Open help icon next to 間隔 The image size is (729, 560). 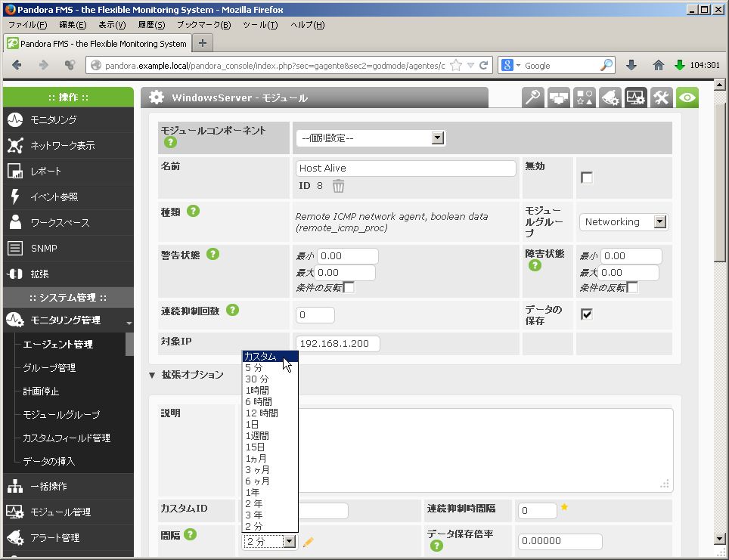pos(190,534)
